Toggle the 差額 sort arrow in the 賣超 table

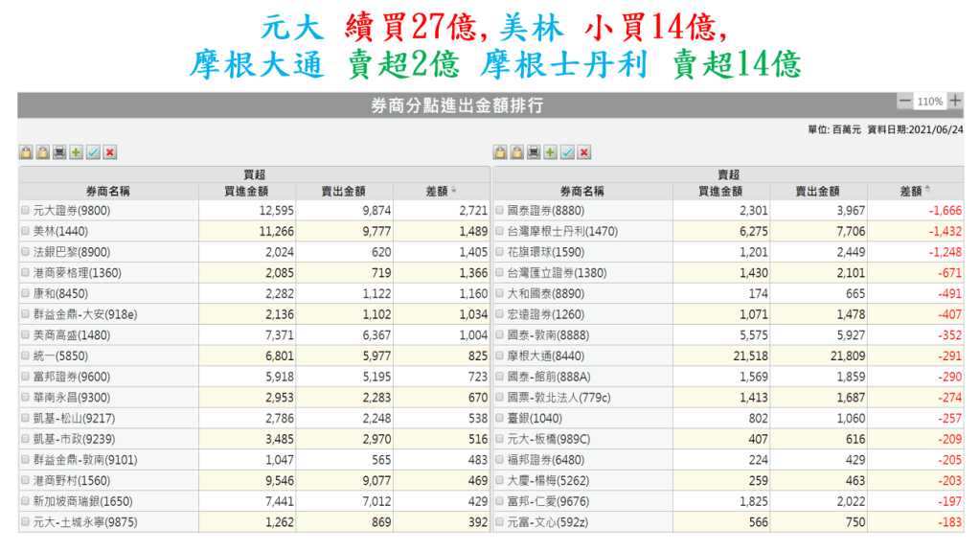pyautogui.click(x=928, y=191)
